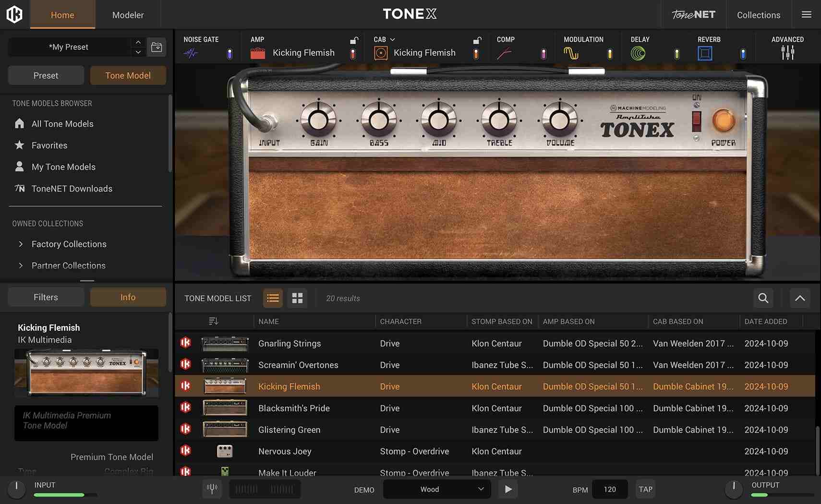Screen dimensions: 821x504
Task: Open the Reverb effect editor
Action: [704, 53]
